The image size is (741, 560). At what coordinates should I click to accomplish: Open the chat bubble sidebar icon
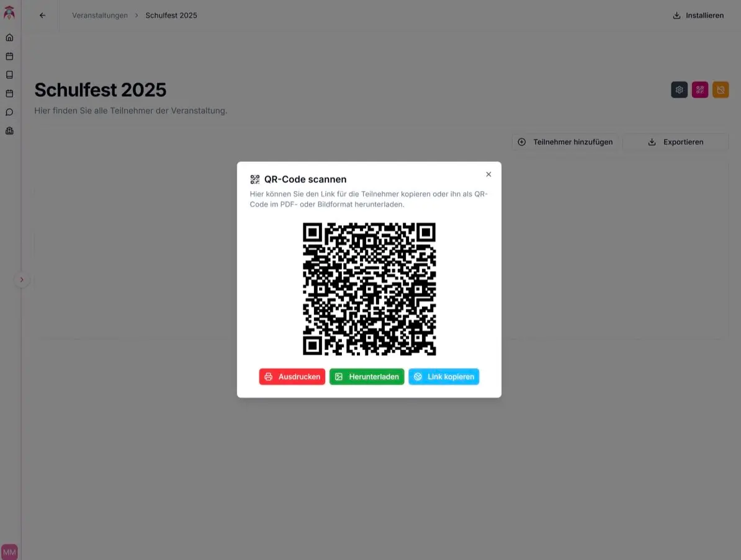pos(9,112)
